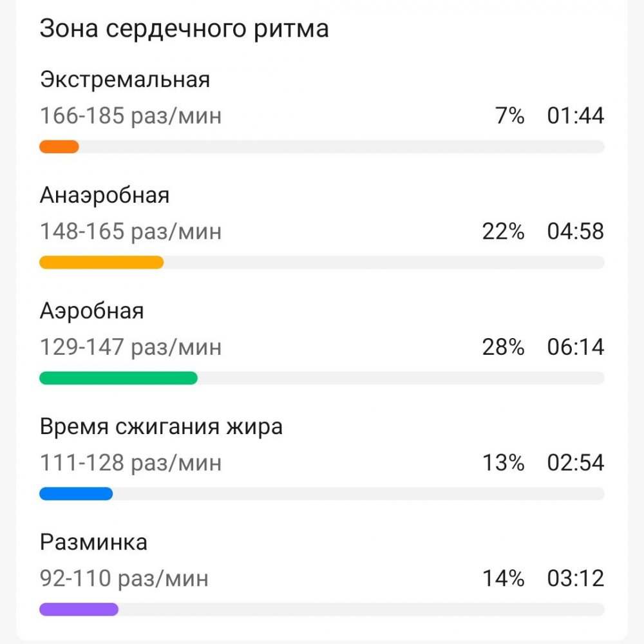Click the orange Экстремальная progress bar
644x644 pixels.
click(x=59, y=147)
